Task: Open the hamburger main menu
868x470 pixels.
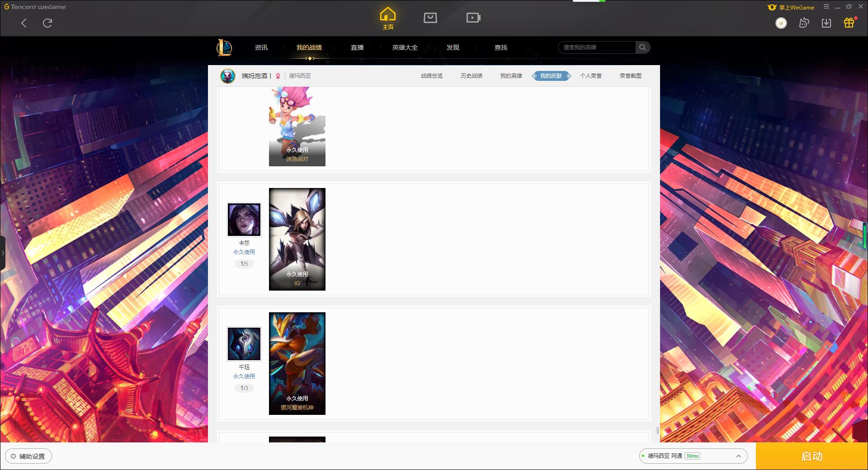Action: point(826,7)
